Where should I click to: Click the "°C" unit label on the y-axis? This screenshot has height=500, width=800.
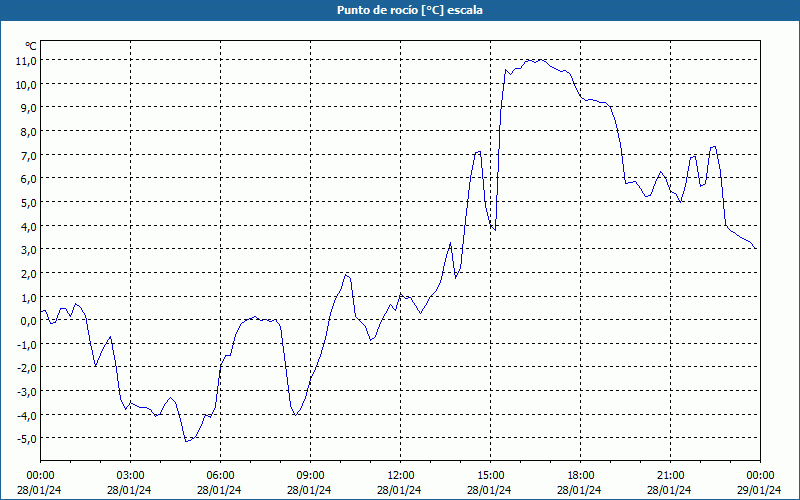click(x=31, y=46)
